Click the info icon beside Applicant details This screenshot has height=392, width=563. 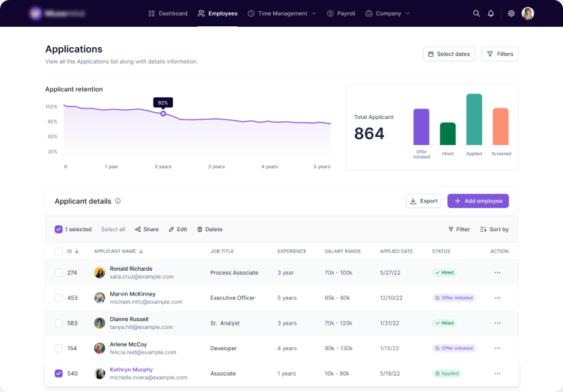click(118, 201)
